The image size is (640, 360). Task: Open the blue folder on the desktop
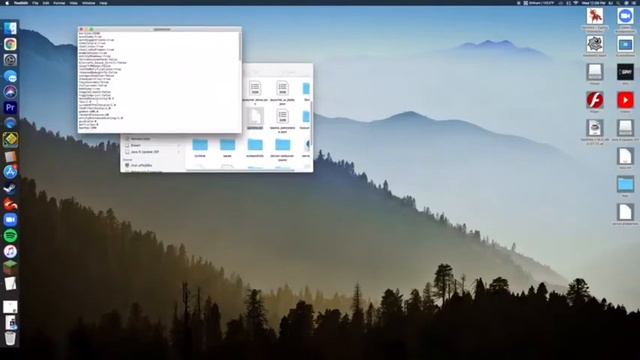pos(625,184)
